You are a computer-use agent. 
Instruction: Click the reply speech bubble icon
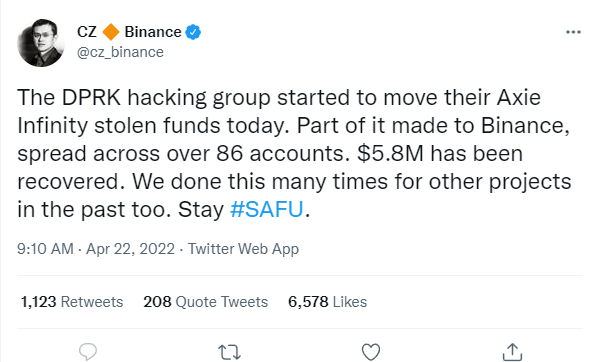click(x=88, y=352)
